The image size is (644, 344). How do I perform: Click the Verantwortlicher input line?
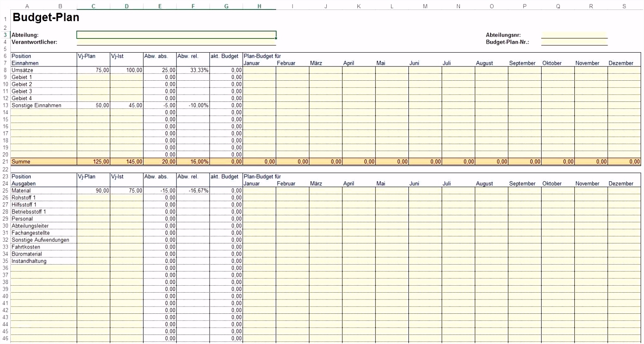176,42
